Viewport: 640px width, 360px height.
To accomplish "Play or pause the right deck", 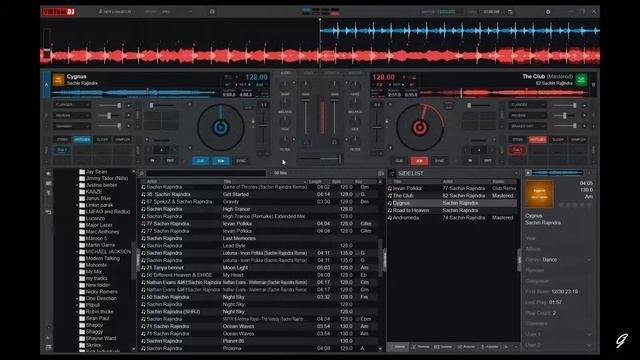I will click(419, 161).
